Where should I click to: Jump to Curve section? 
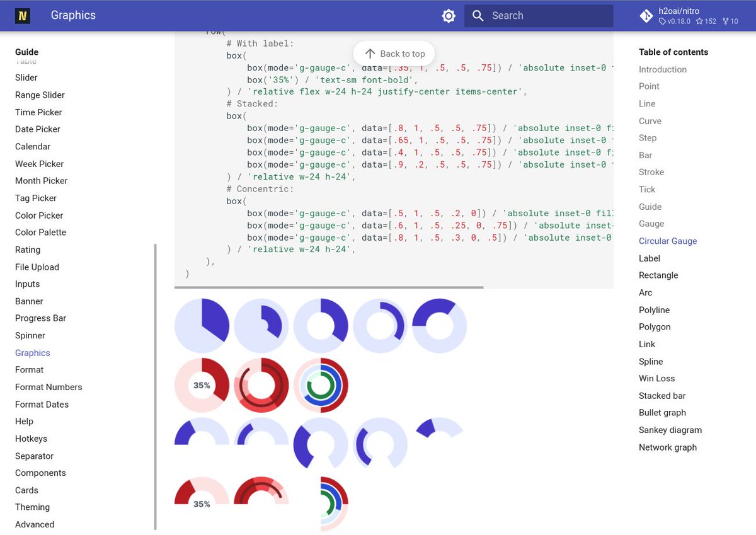(650, 121)
